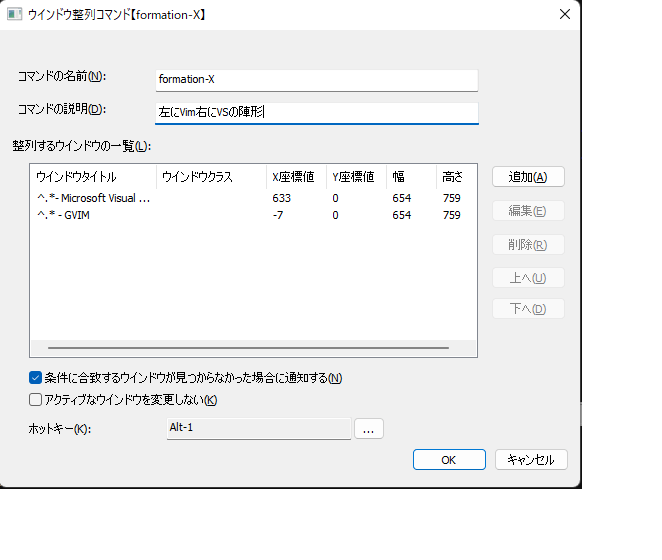Click the application icon in the title bar
The height and width of the screenshot is (560, 662).
[x=14, y=14]
